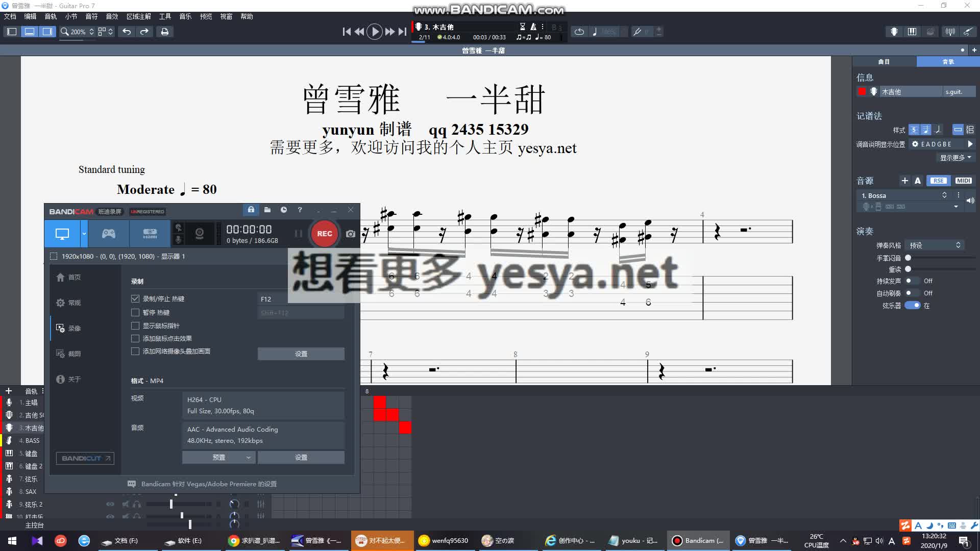Select Bandicam screen recording mode
The height and width of the screenshot is (551, 980).
tap(62, 234)
